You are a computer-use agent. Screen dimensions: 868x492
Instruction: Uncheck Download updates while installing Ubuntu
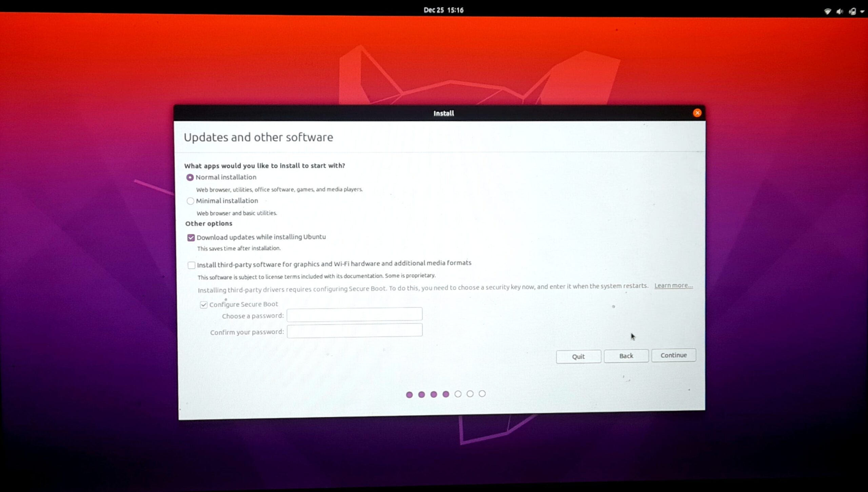[191, 238]
